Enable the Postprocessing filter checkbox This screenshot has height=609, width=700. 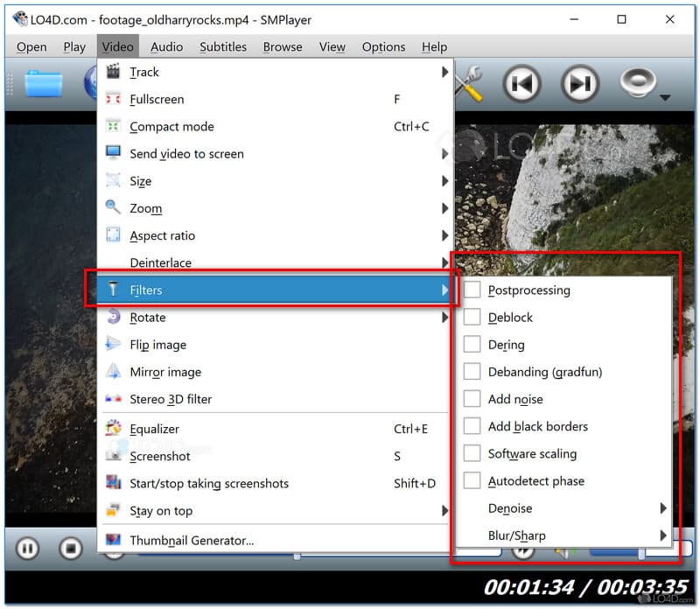472,290
